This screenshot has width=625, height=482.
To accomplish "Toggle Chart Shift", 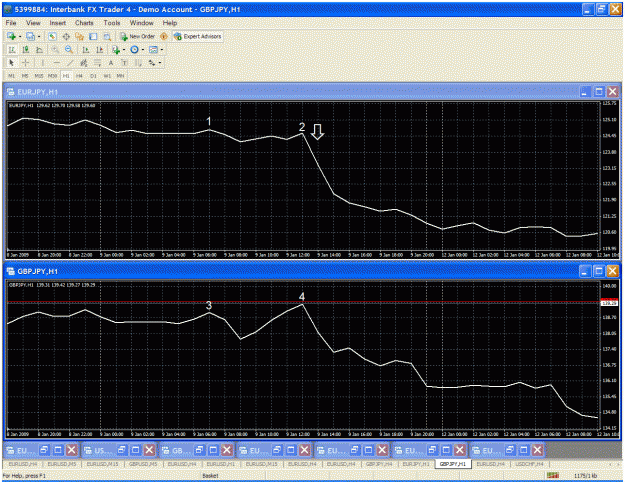I will 99,49.
